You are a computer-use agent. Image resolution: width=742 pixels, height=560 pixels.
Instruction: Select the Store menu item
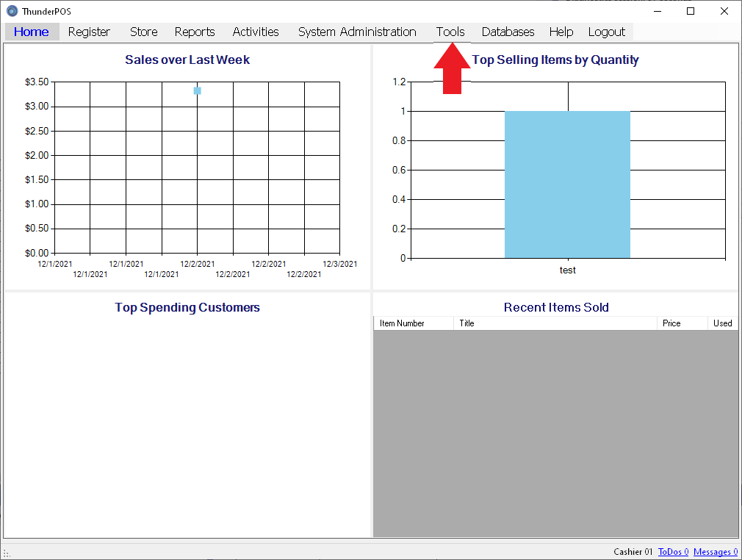144,32
